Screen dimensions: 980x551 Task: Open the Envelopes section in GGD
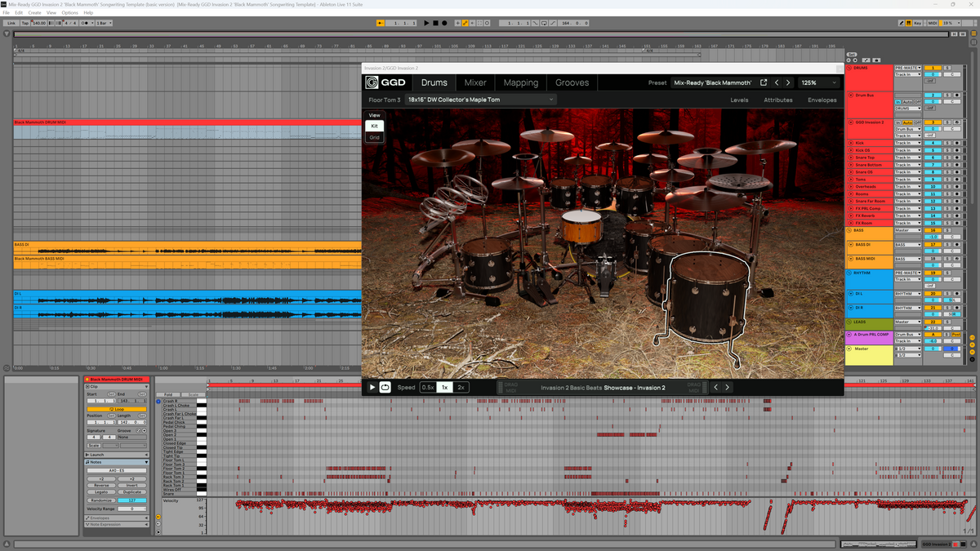[x=822, y=100]
